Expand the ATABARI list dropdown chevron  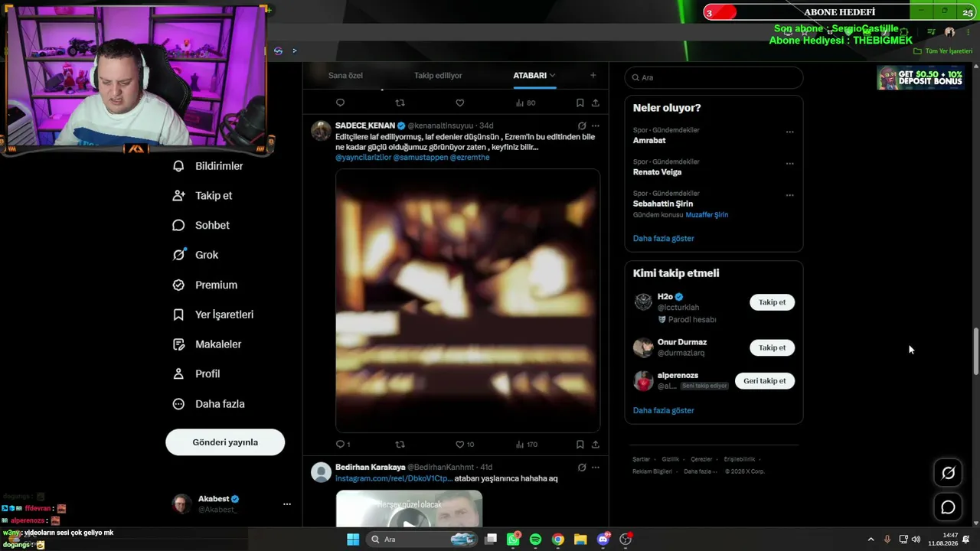(x=552, y=76)
